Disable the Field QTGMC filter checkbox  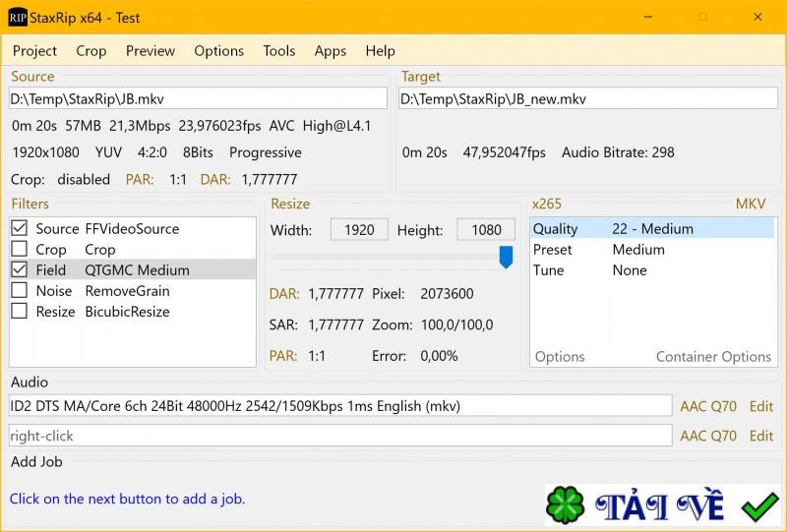(19, 269)
